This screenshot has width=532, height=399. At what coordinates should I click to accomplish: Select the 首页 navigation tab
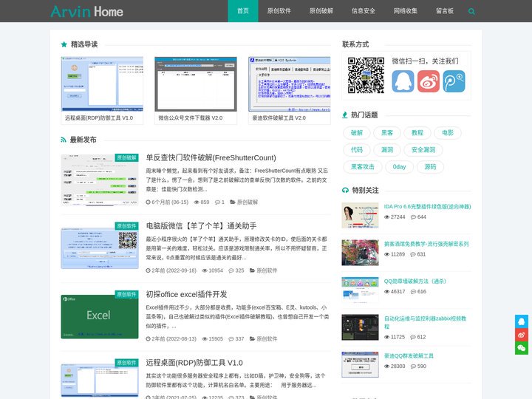[243, 11]
